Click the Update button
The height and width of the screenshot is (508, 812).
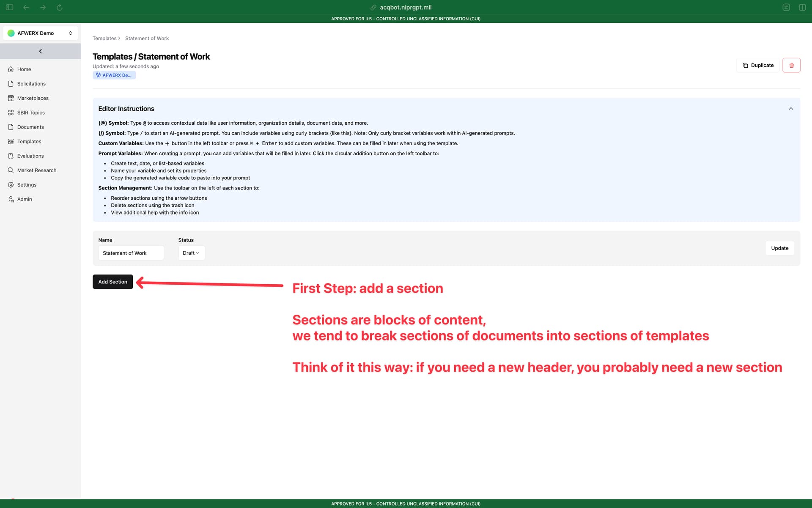coord(779,248)
